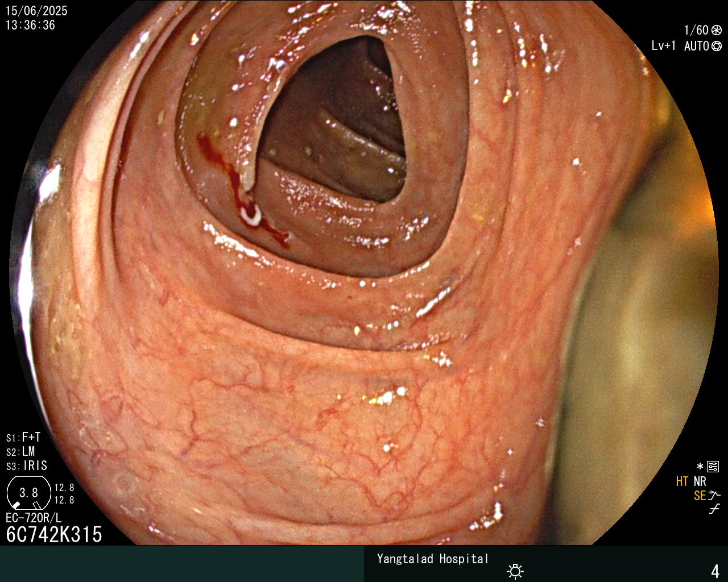728x582 pixels.
Task: Click the S2: LM switch assignment
Action: [x=20, y=452]
